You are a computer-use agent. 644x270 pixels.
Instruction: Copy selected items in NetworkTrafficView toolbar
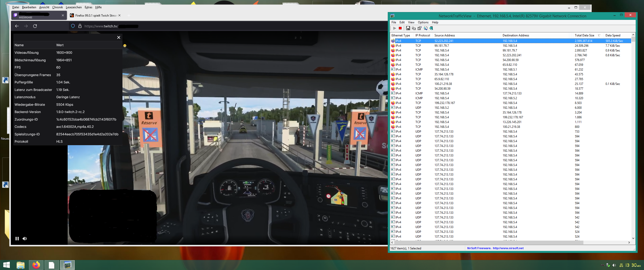pyautogui.click(x=414, y=28)
